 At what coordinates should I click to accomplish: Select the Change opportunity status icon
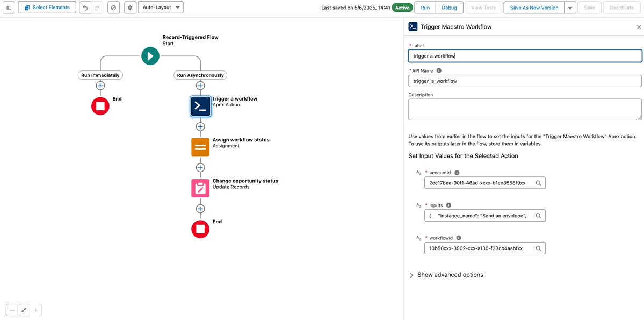pos(200,188)
